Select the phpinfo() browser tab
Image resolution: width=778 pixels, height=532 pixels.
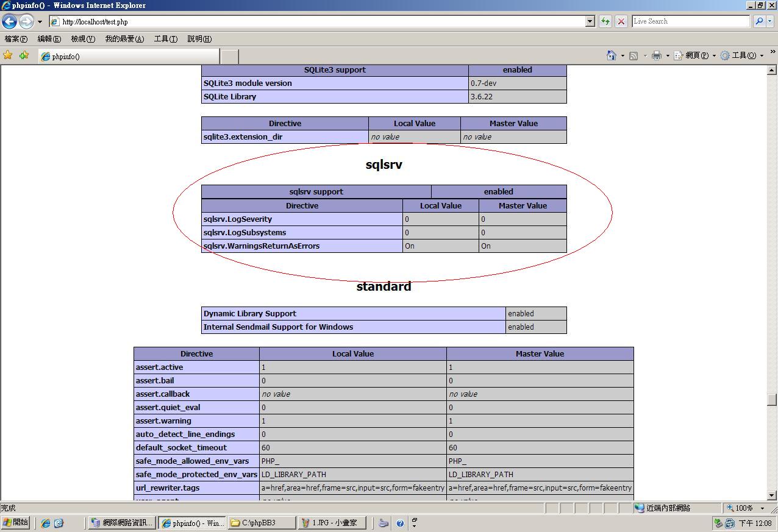(x=128, y=56)
